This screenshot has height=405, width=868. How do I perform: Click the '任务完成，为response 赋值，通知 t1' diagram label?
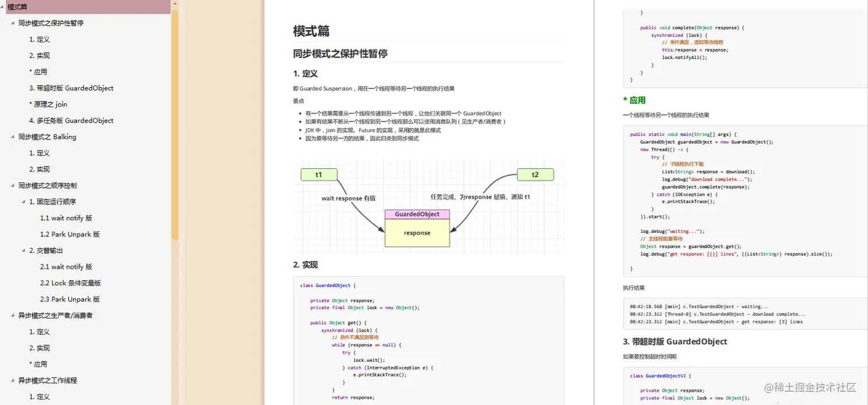coord(480,197)
